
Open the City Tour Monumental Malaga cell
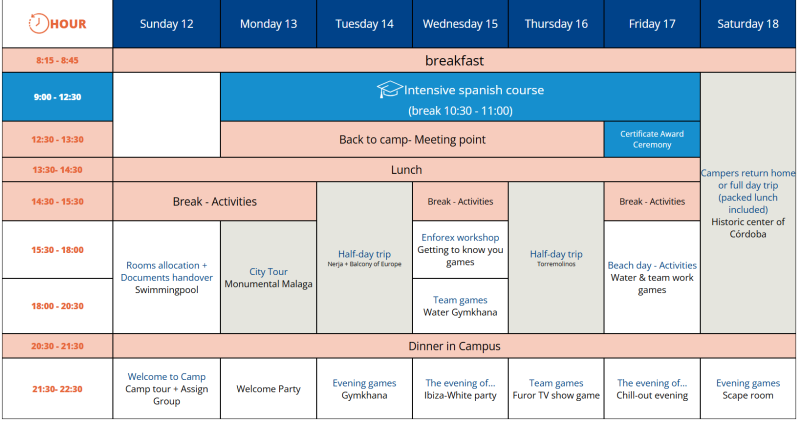268,277
